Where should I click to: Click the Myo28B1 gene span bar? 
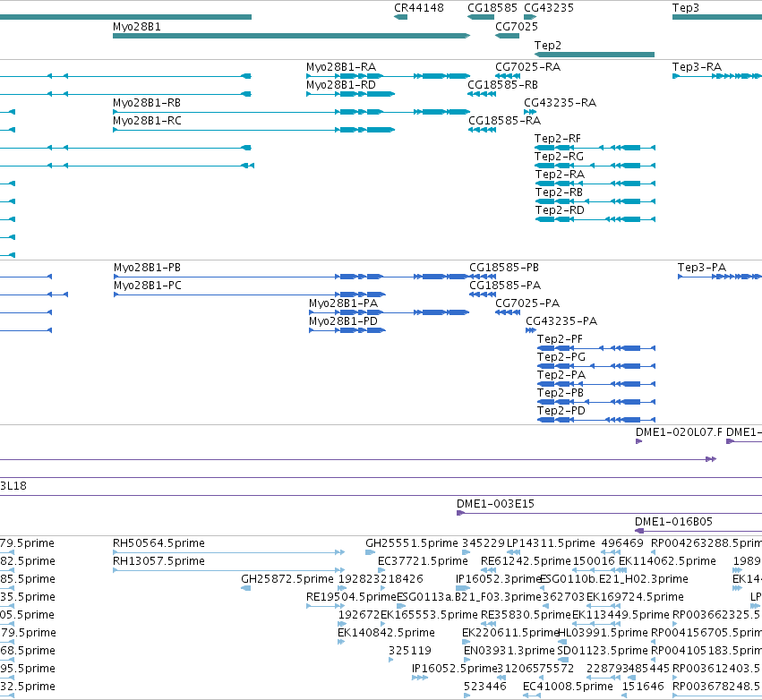291,36
